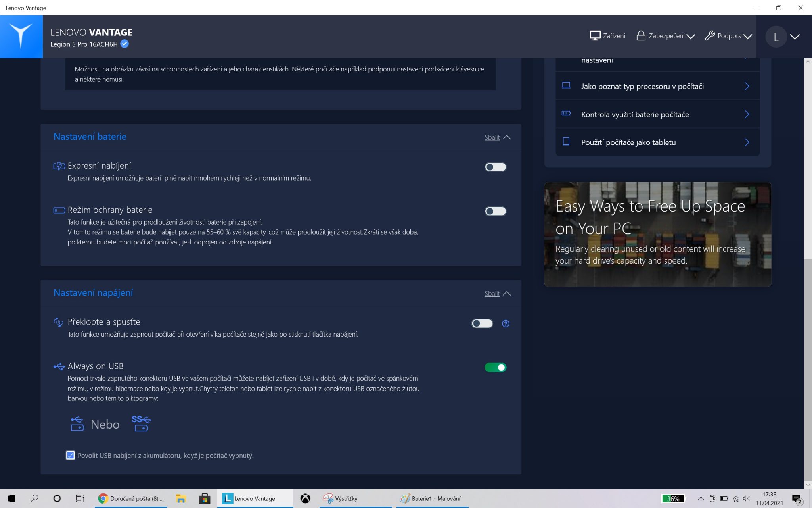The height and width of the screenshot is (508, 812).
Task: Open the Zařízení menu
Action: coord(607,36)
